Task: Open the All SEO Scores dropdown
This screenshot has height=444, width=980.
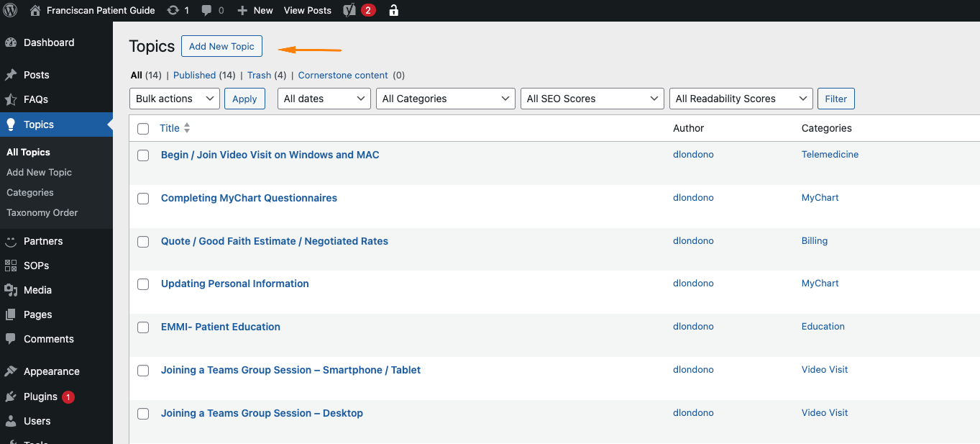Action: coord(592,99)
